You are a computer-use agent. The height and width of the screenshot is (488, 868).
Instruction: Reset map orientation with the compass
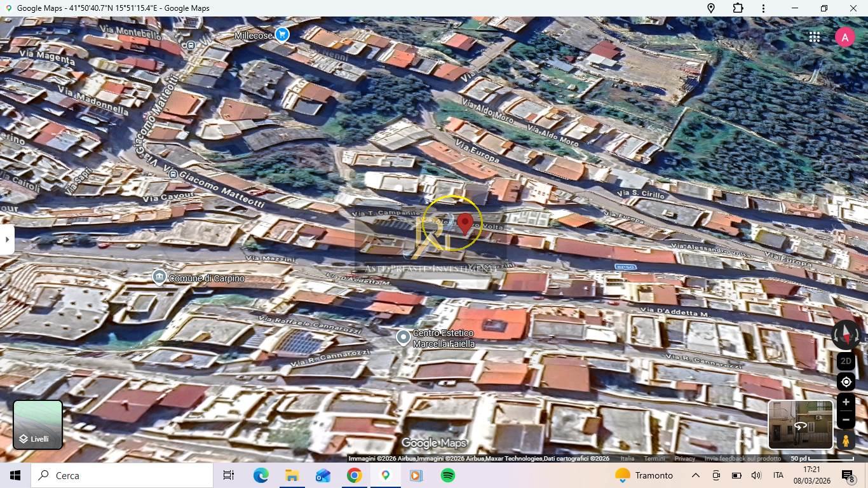846,334
